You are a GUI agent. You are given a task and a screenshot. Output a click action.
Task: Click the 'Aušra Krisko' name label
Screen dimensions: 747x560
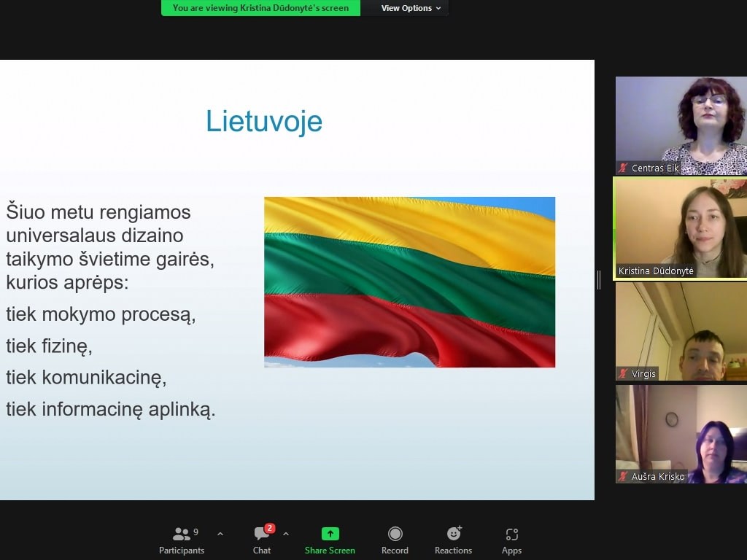(x=658, y=476)
